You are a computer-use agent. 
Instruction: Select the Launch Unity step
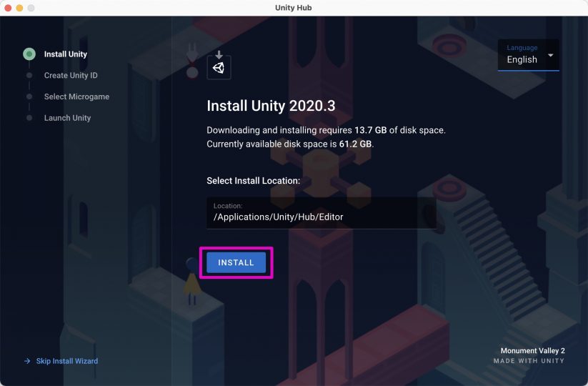point(67,118)
